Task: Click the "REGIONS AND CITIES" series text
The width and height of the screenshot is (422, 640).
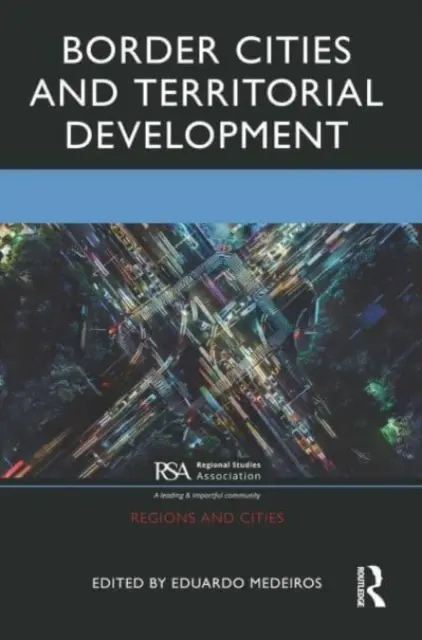Action: point(207,518)
